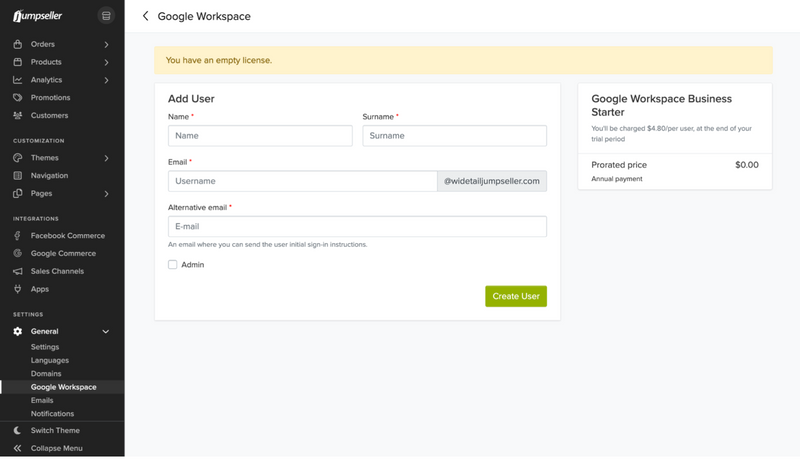Expand the Products submenu
This screenshot has height=461, width=800.
click(x=106, y=63)
